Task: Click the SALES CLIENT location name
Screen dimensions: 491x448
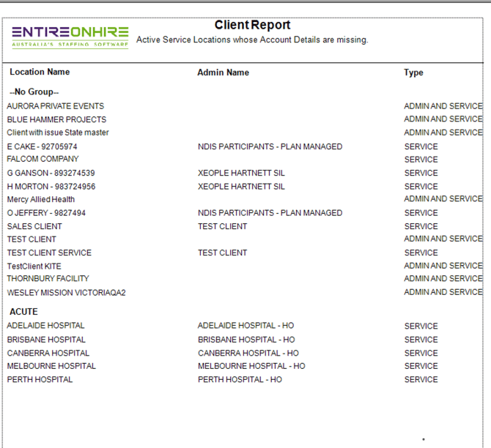Action: point(34,226)
